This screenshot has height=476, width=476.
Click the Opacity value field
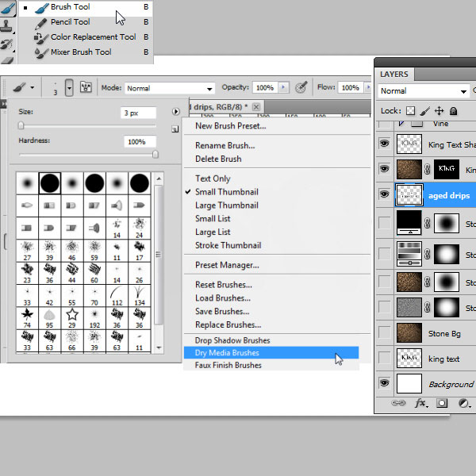tap(265, 88)
